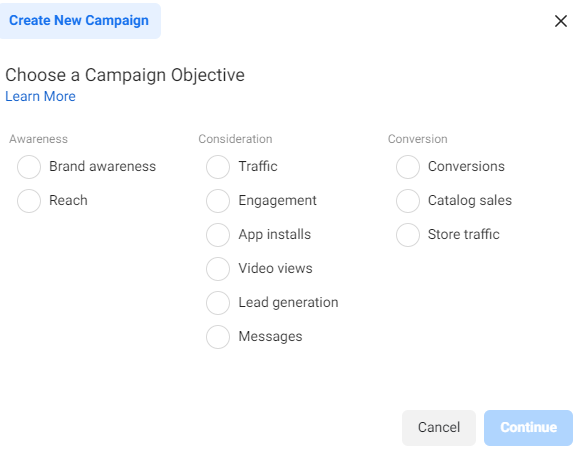Image resolution: width=588 pixels, height=454 pixels.
Task: Pick the Store traffic radio button
Action: (408, 235)
